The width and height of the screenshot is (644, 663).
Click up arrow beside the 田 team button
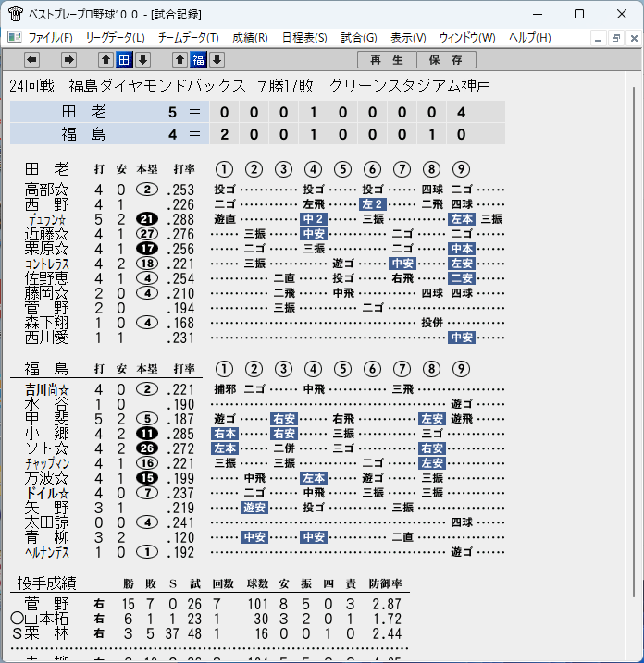105,59
